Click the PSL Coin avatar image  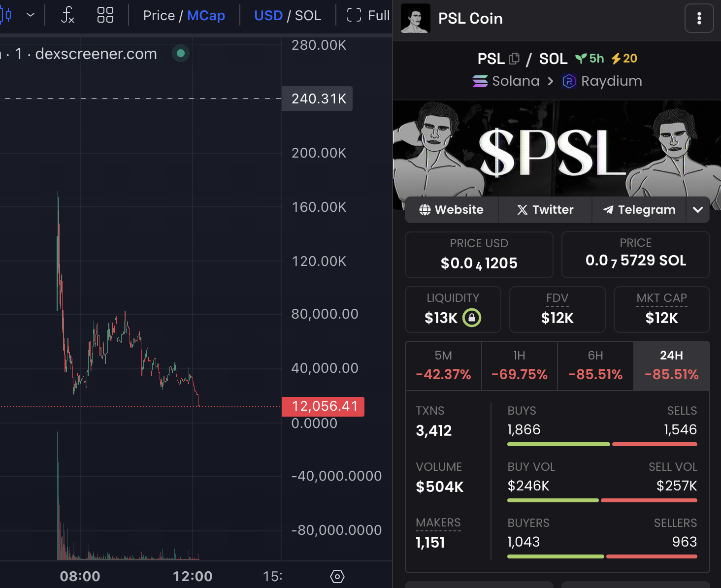416,18
